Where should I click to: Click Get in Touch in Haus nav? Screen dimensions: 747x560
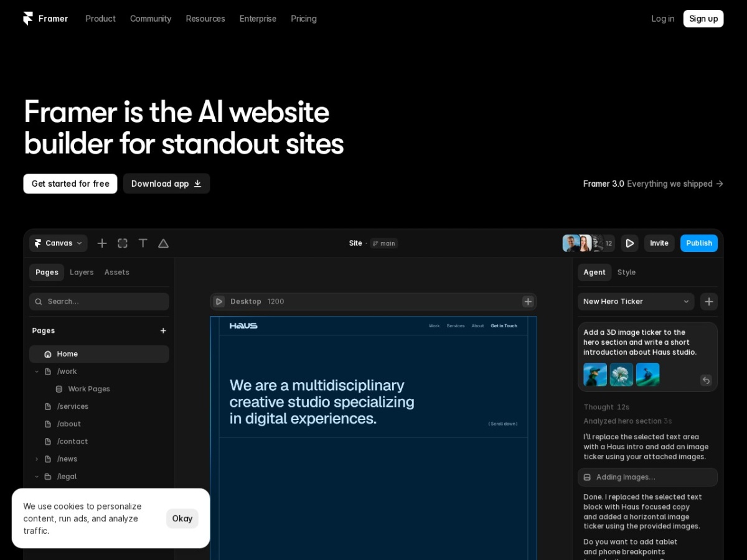tap(504, 325)
